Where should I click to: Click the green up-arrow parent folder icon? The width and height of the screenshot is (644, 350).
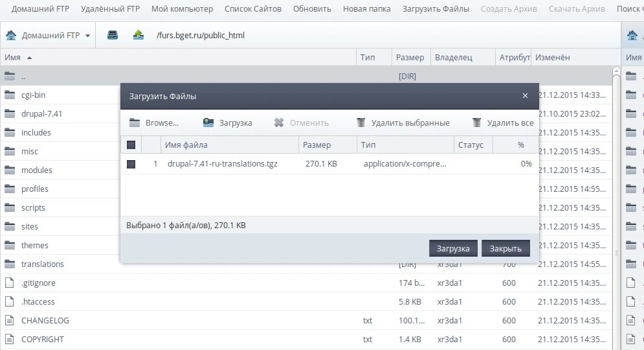click(139, 35)
